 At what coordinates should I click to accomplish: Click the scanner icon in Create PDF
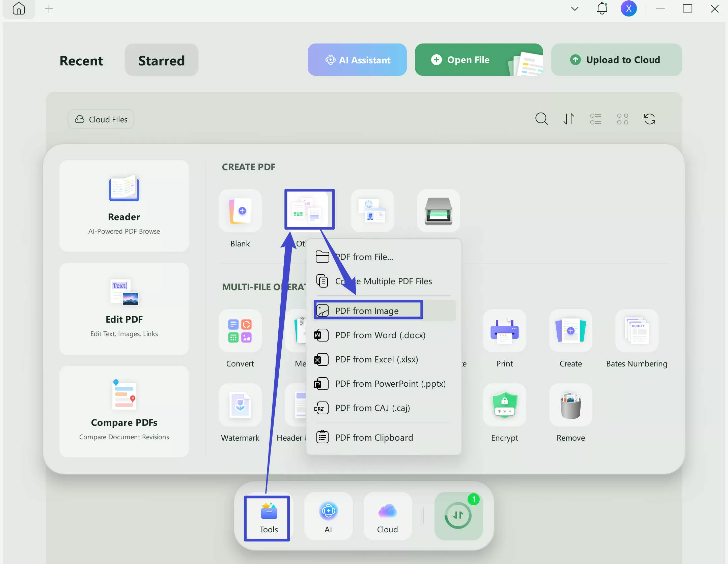[x=438, y=211]
